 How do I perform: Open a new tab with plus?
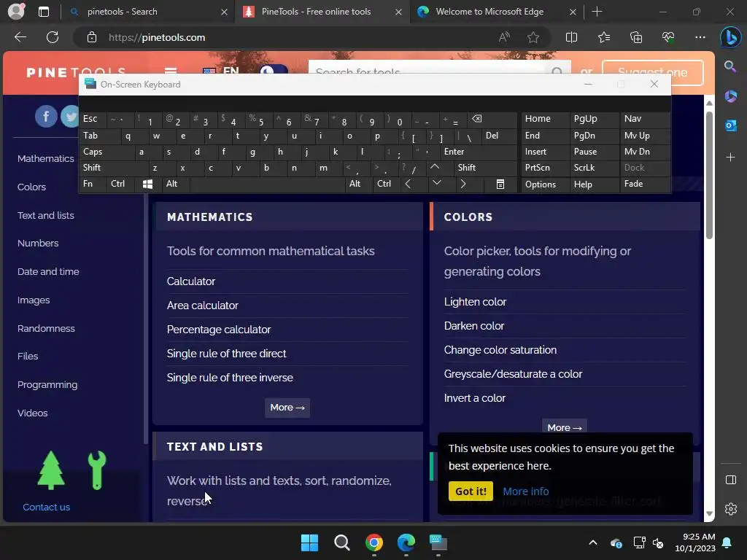point(597,12)
